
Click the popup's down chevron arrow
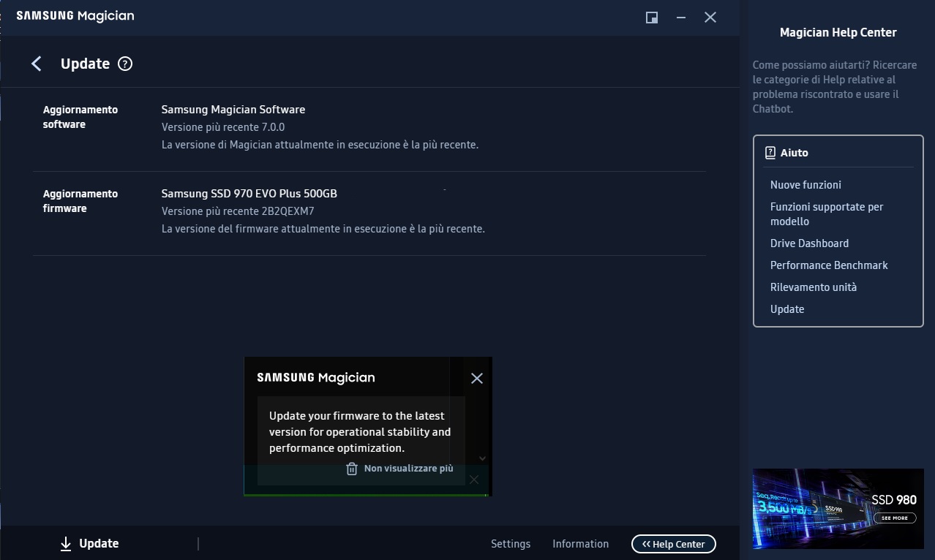482,458
